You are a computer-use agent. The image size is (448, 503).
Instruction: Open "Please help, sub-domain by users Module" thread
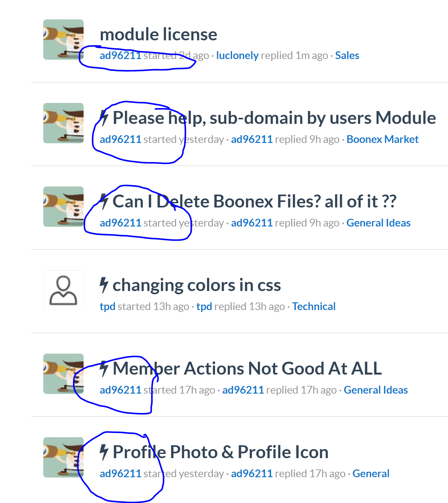pos(274,118)
